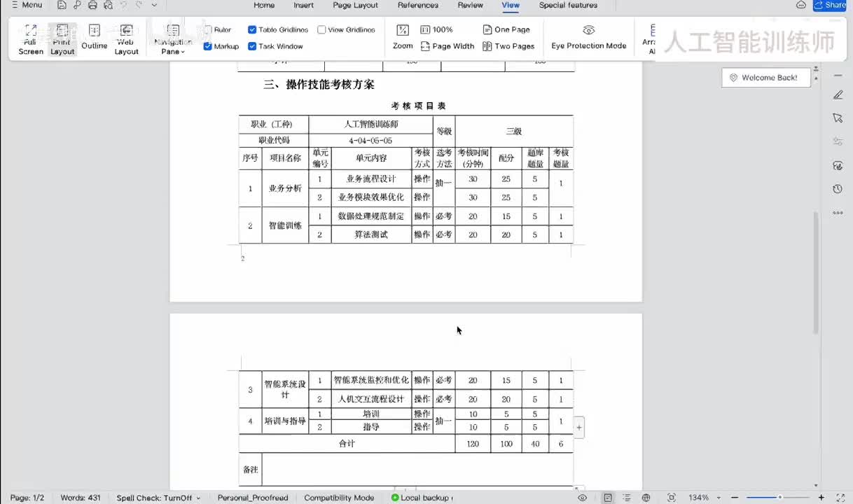Click the Save icon in title bar
853x504 pixels.
click(62, 5)
